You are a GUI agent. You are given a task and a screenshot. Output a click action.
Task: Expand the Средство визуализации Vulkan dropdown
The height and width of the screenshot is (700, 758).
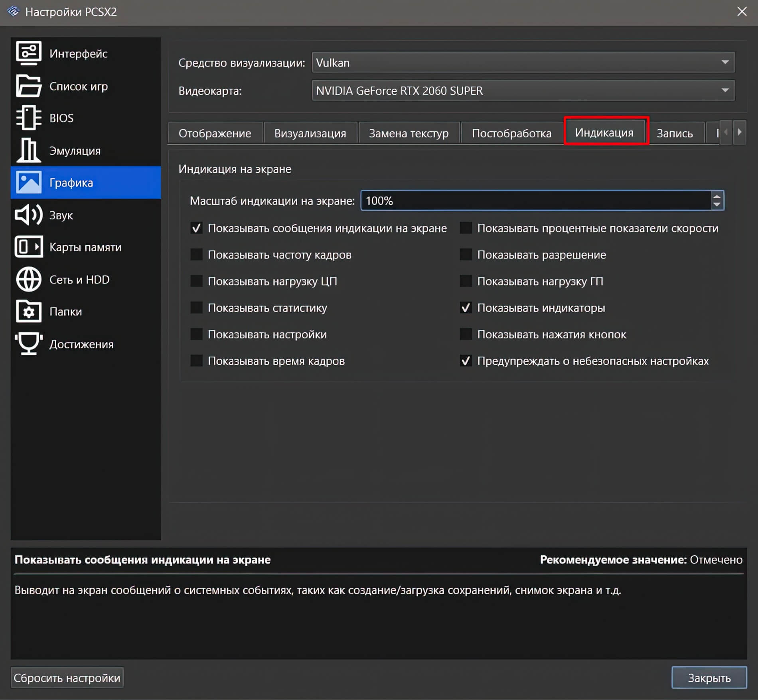point(523,63)
